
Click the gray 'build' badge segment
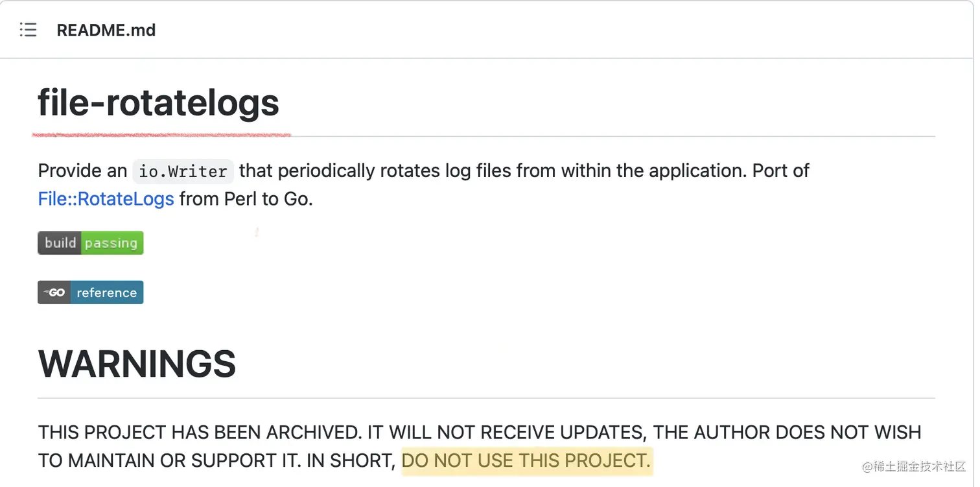click(60, 243)
